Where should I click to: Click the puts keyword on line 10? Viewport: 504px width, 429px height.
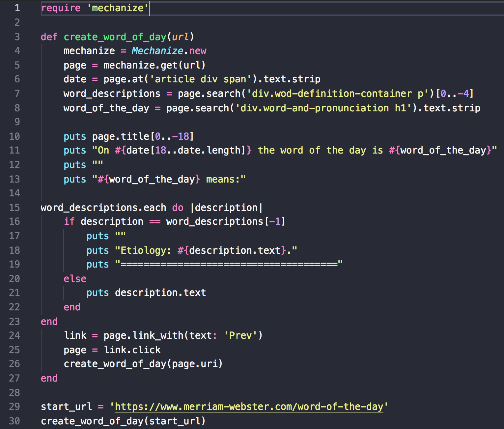pos(74,136)
